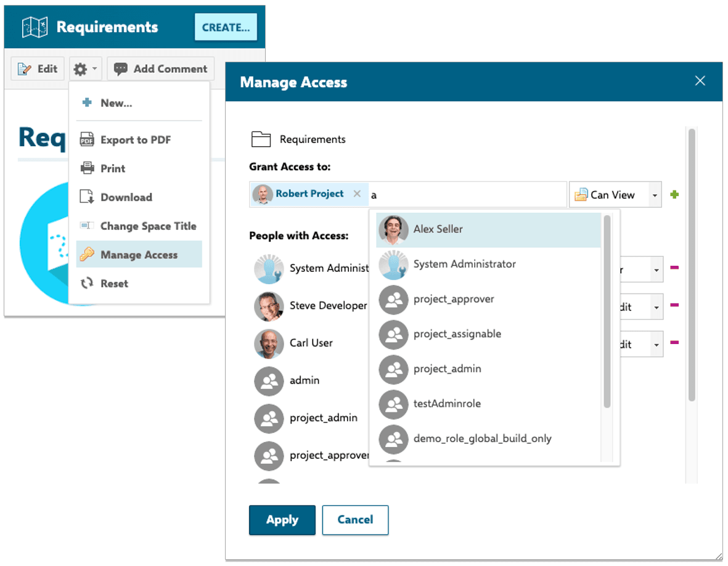The width and height of the screenshot is (728, 566).
Task: Select Change Space Title menu item
Action: tap(148, 226)
